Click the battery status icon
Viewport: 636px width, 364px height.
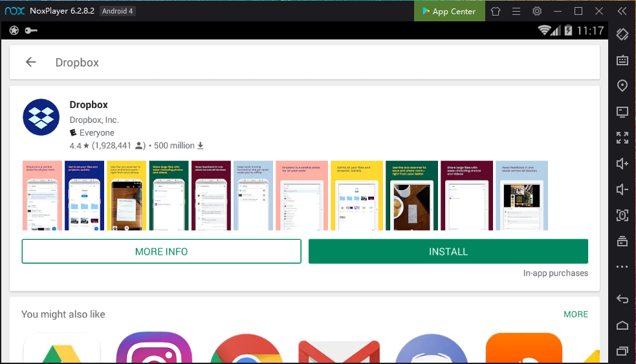tap(568, 30)
